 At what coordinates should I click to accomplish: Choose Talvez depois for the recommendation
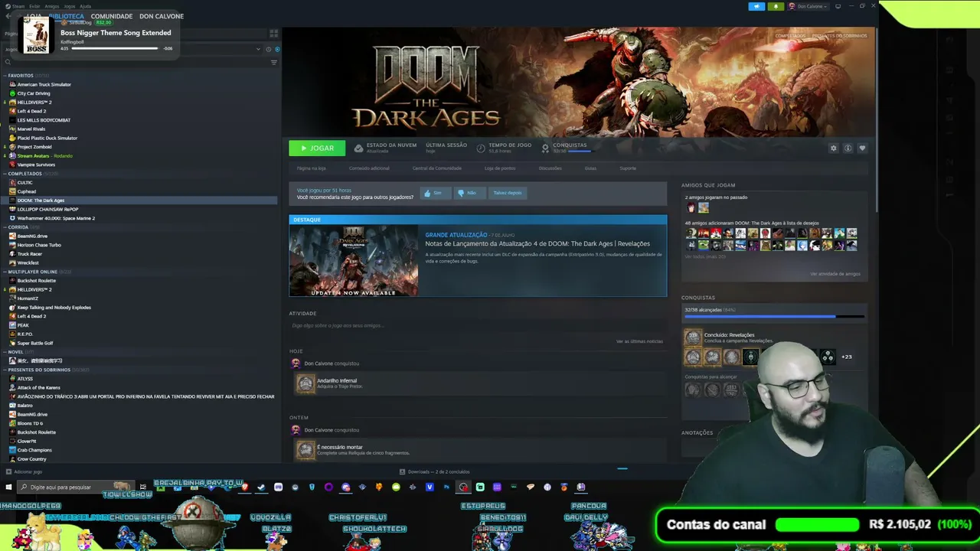[508, 193]
